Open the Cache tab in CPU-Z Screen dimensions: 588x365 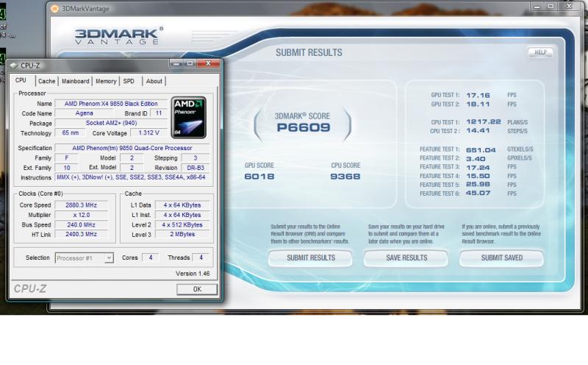[46, 81]
